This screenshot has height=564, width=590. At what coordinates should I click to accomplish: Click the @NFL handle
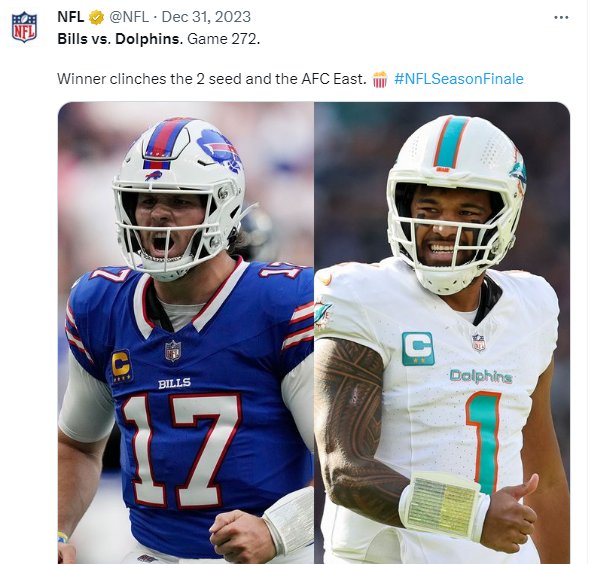129,17
